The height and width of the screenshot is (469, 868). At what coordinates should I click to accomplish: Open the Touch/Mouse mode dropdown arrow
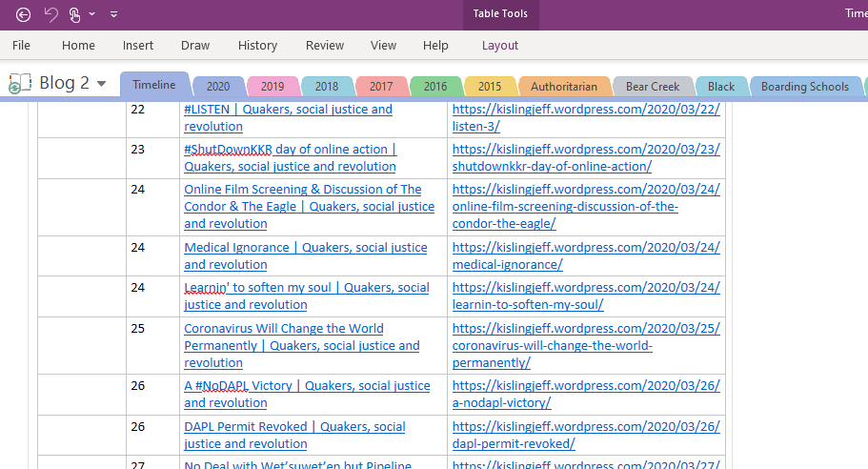[x=92, y=14]
